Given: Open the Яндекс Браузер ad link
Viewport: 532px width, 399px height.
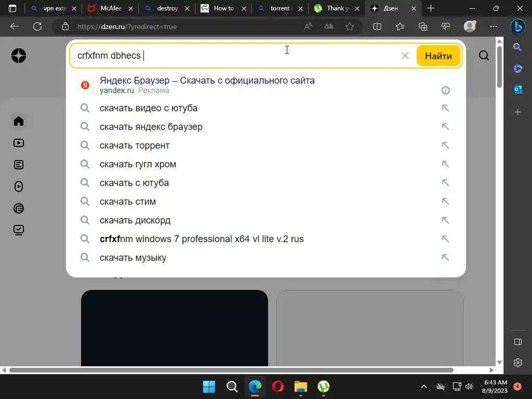Looking at the screenshot, I should point(207,81).
